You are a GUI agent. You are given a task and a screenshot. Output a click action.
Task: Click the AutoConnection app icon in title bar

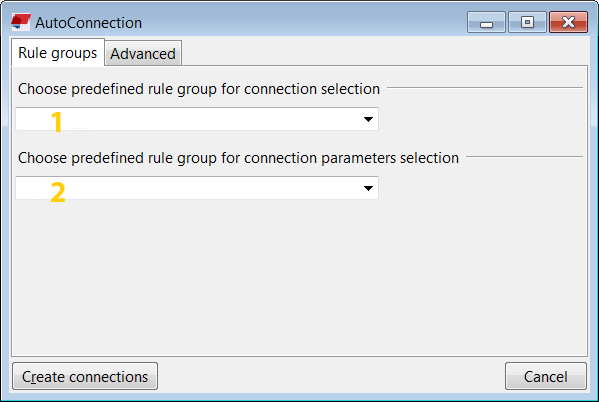click(x=21, y=22)
